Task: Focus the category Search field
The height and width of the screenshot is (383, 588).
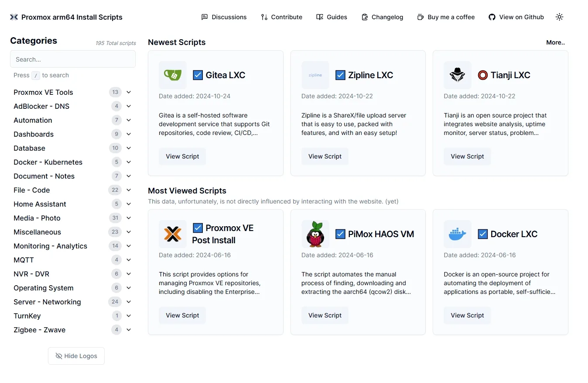Action: [x=73, y=59]
